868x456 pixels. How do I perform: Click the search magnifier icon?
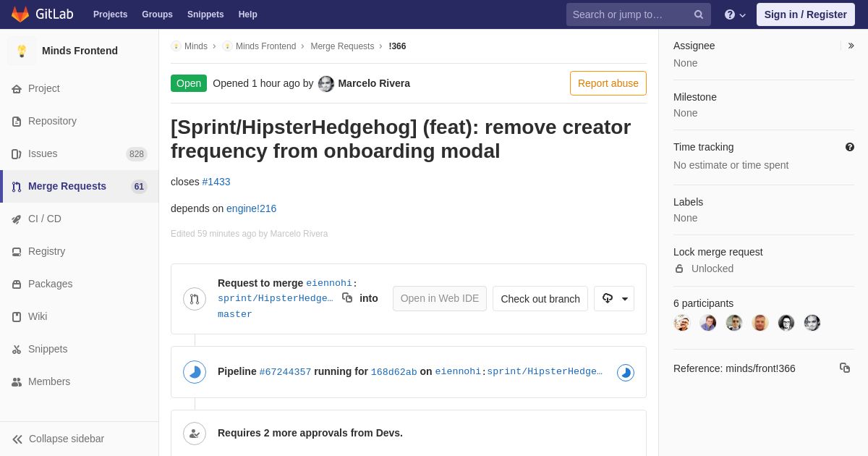point(699,14)
